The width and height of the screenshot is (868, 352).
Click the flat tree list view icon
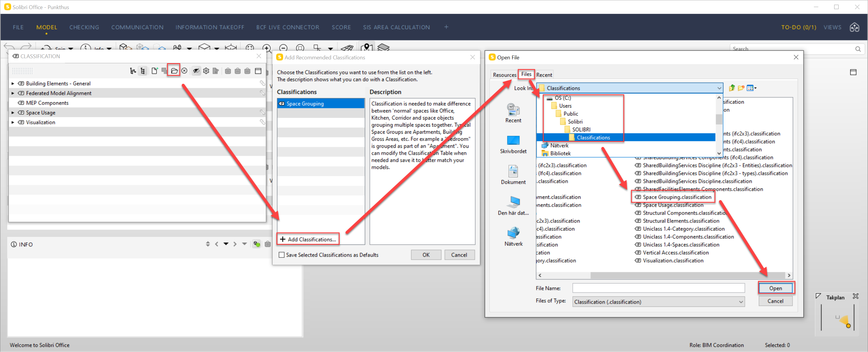coord(143,71)
